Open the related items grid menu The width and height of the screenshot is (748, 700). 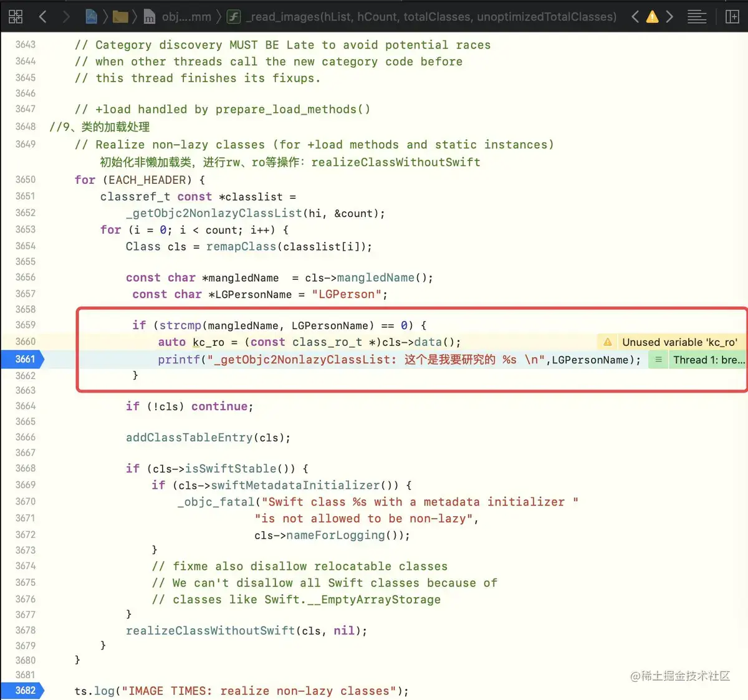(x=16, y=16)
